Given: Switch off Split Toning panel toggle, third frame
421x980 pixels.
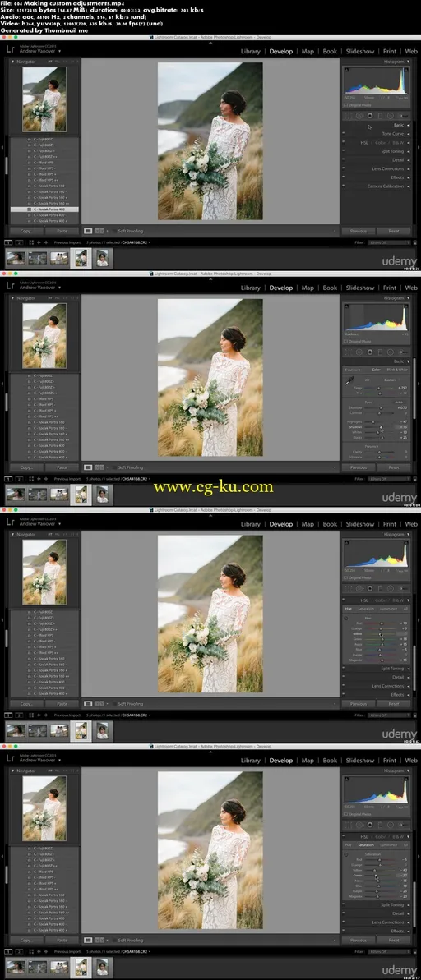Looking at the screenshot, I should click(x=344, y=668).
